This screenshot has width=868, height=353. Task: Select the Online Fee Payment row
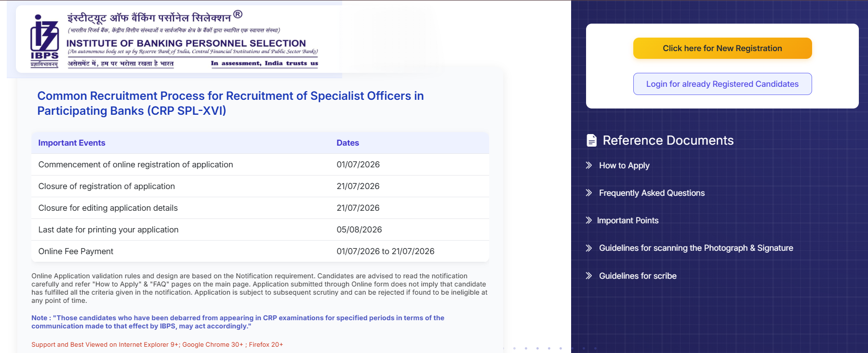(x=260, y=251)
